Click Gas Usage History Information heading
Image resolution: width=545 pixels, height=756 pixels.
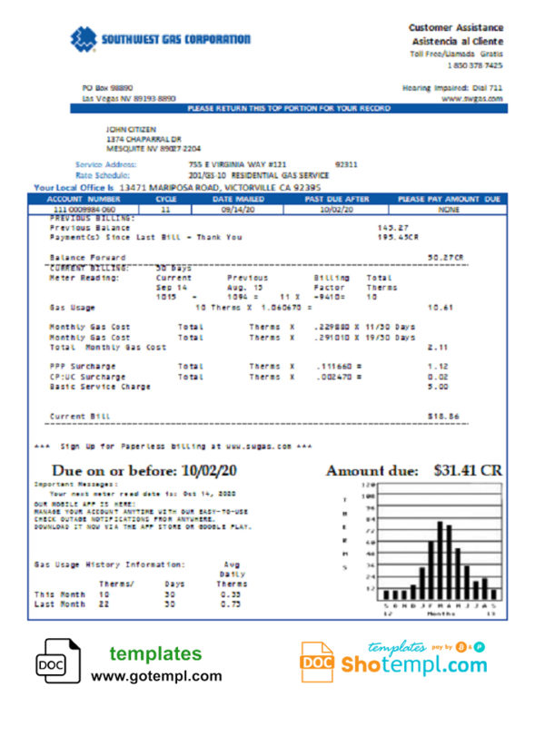(109, 565)
